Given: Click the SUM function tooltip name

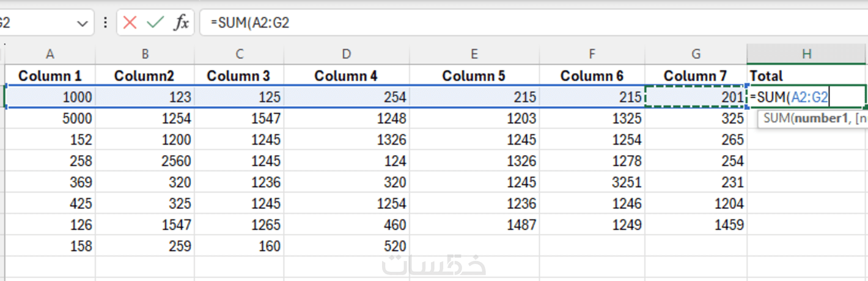Looking at the screenshot, I should click(776, 119).
